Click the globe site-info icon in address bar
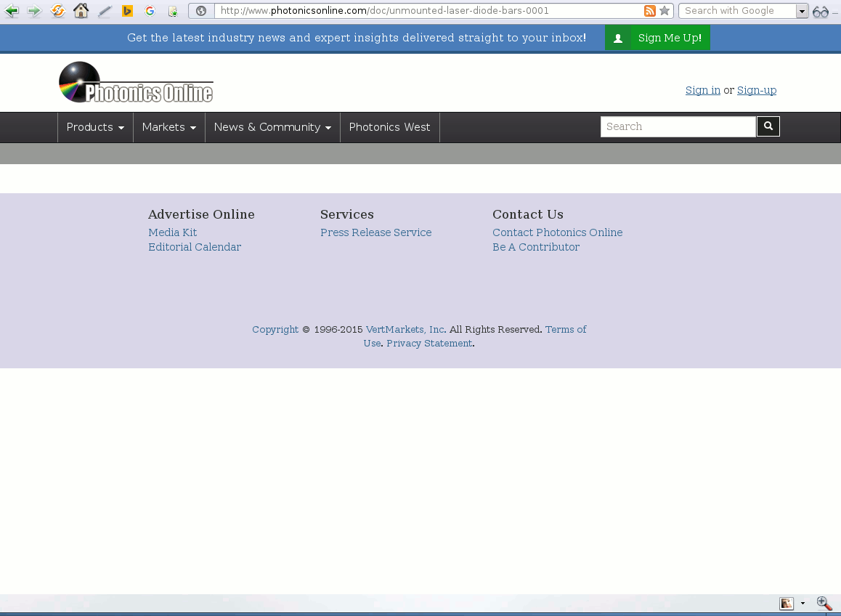 (201, 11)
